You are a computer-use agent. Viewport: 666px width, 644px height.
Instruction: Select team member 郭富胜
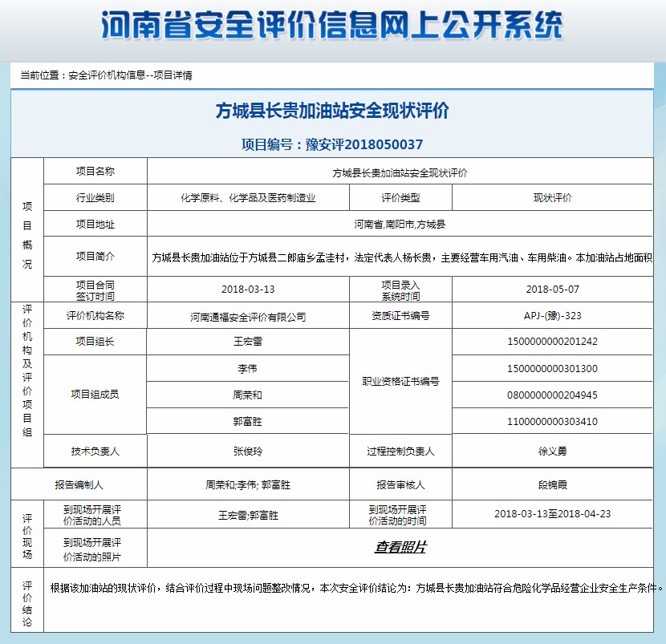point(248,421)
